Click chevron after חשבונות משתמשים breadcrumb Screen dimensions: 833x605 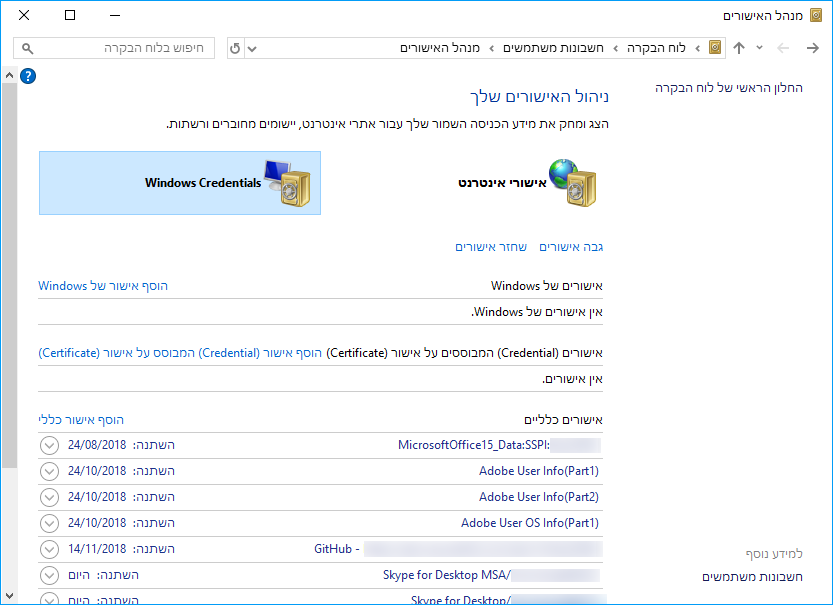[492, 48]
